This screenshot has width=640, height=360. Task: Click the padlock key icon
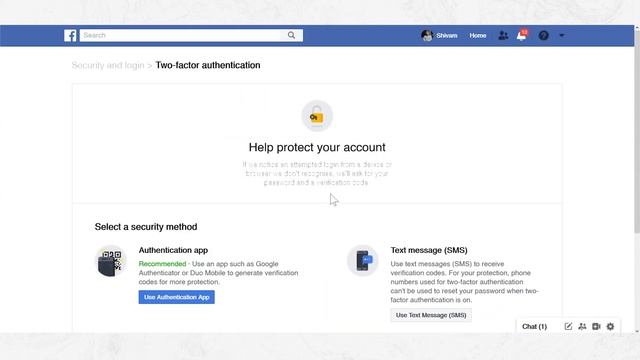[x=317, y=116]
